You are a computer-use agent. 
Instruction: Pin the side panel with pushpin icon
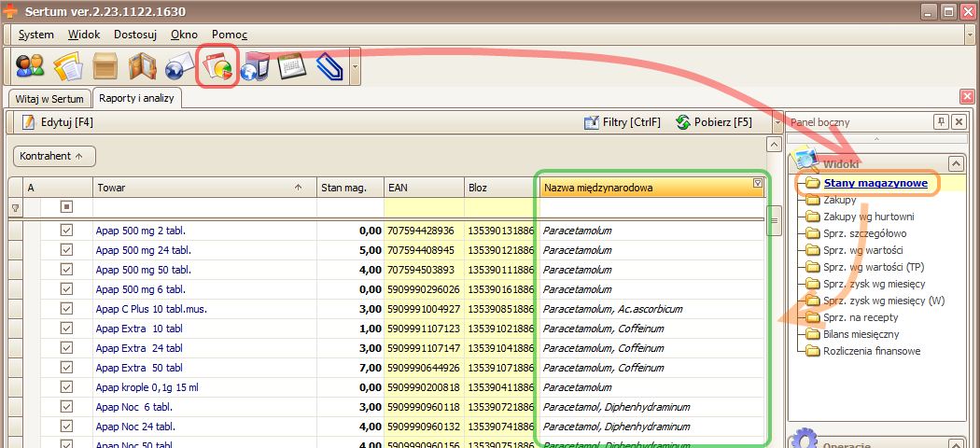(x=941, y=122)
